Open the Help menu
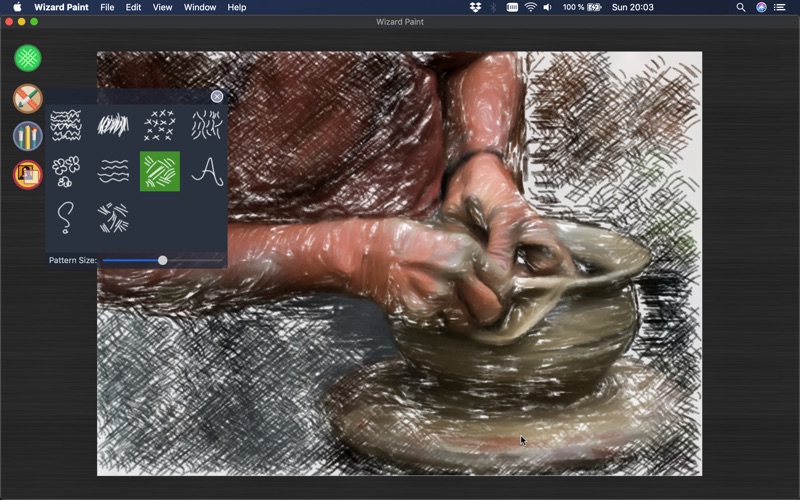This screenshot has height=500, width=800. 237,7
